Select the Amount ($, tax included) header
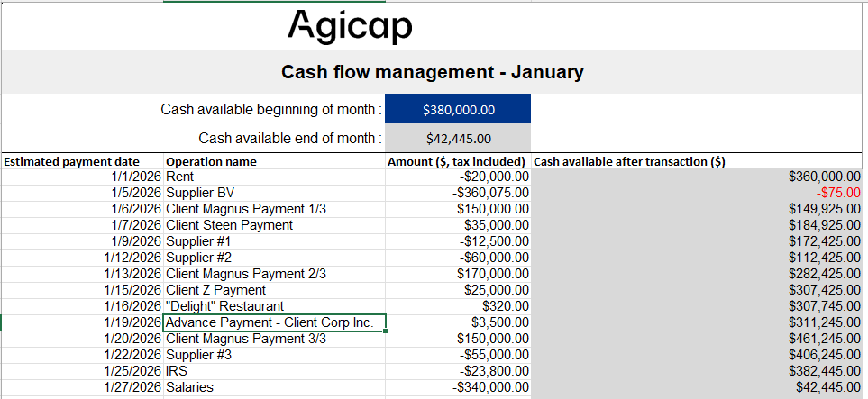 pos(458,161)
